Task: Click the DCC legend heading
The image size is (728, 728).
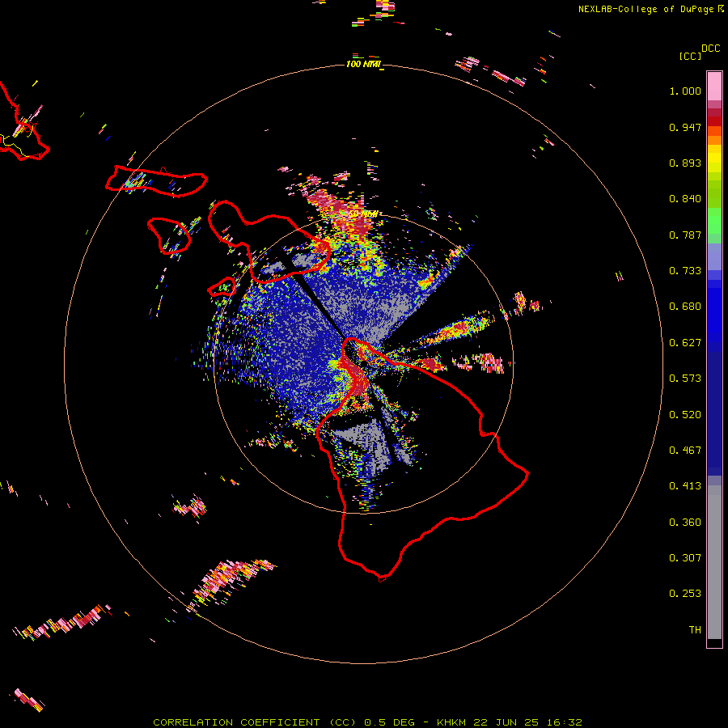Action: click(710, 49)
